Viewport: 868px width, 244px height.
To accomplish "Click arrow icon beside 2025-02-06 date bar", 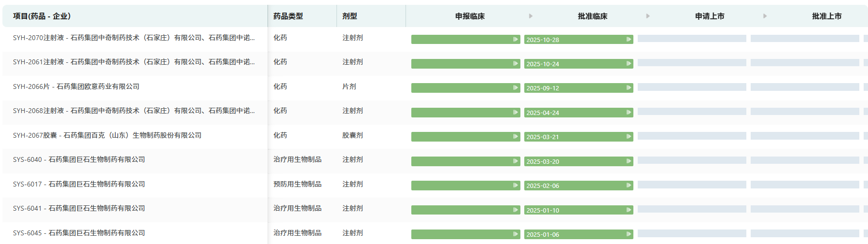I will (629, 186).
